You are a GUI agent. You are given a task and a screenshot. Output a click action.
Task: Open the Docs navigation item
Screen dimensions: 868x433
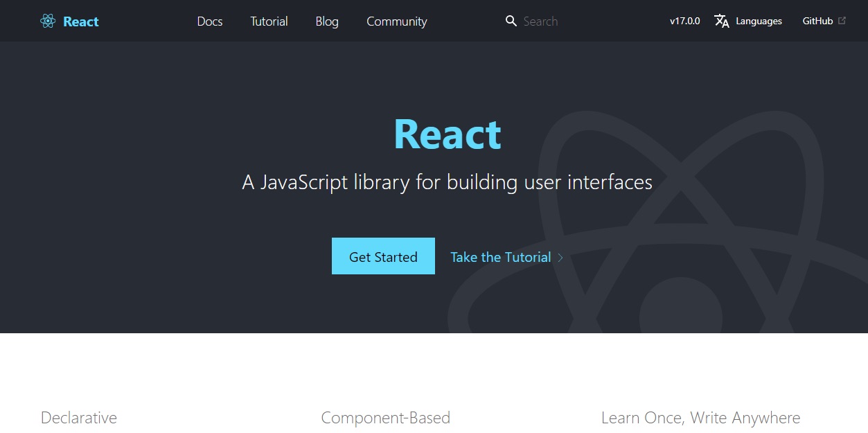(210, 21)
